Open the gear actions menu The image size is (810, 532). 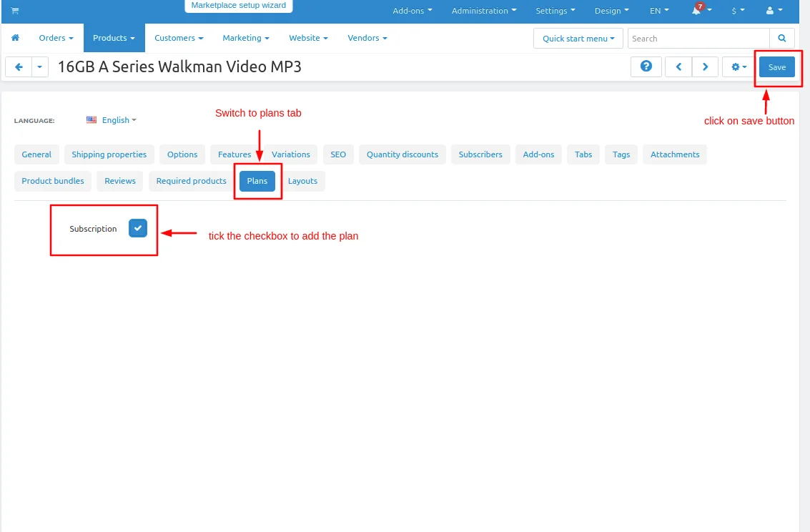click(739, 66)
